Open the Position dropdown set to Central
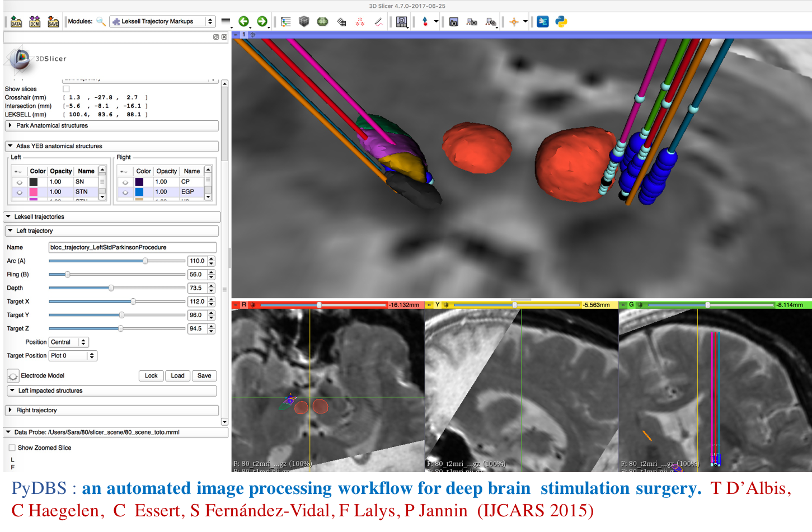The height and width of the screenshot is (532, 812). click(69, 342)
